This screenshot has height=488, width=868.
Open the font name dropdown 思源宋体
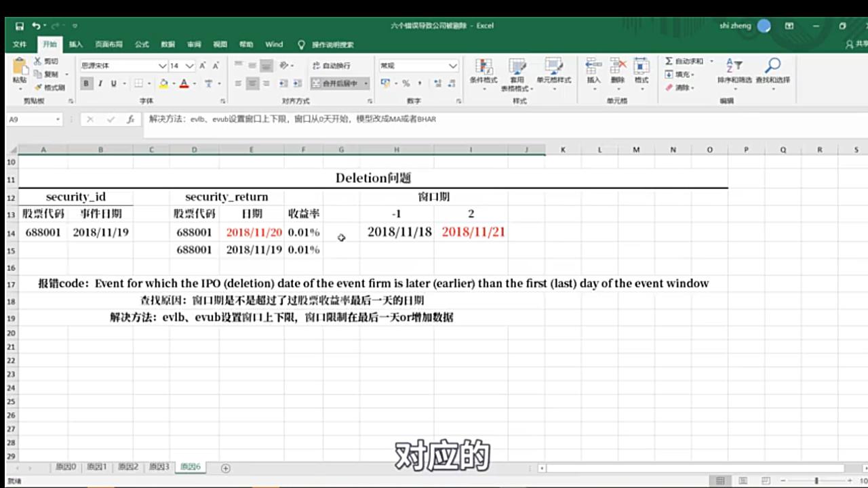click(162, 66)
